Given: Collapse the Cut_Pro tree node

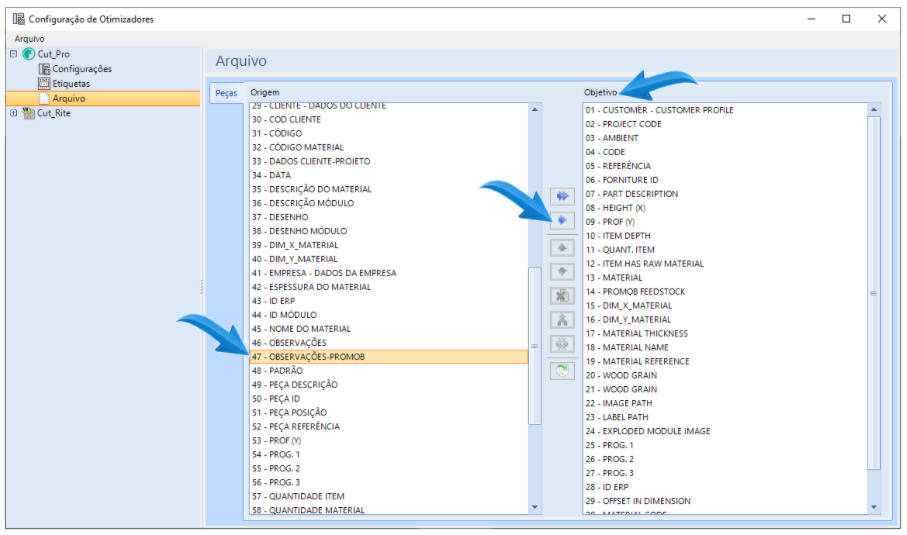Looking at the screenshot, I should click(13, 54).
